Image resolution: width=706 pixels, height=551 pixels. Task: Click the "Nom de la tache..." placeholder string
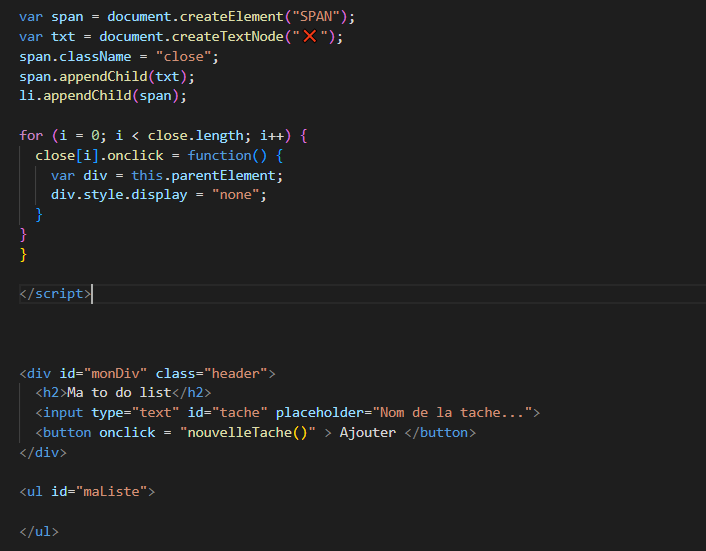(x=452, y=412)
